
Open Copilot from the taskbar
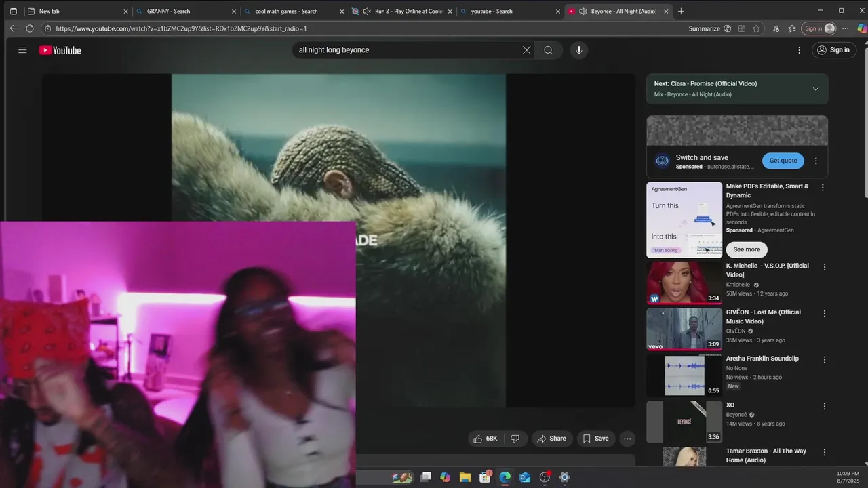pyautogui.click(x=446, y=477)
